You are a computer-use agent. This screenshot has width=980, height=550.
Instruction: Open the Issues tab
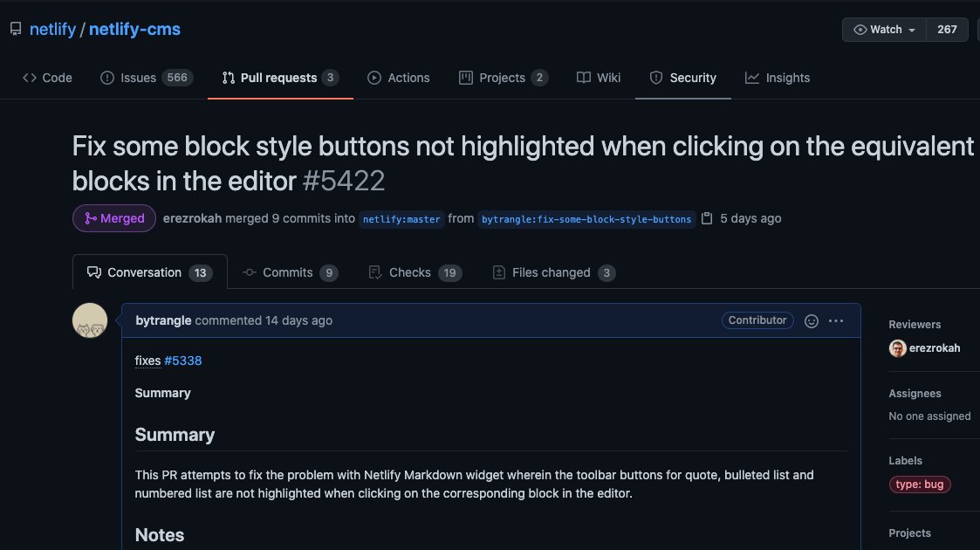click(x=146, y=78)
